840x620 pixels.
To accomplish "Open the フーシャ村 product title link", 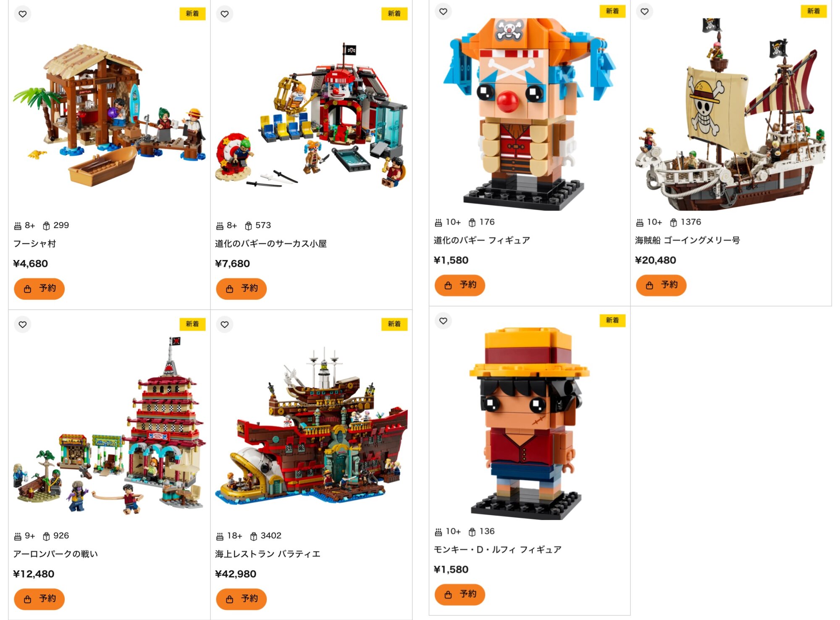I will 34,244.
